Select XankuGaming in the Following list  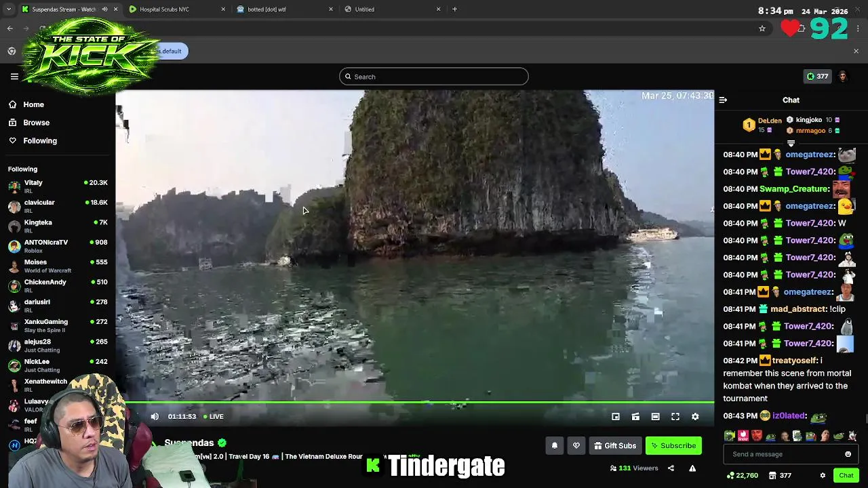pyautogui.click(x=58, y=325)
